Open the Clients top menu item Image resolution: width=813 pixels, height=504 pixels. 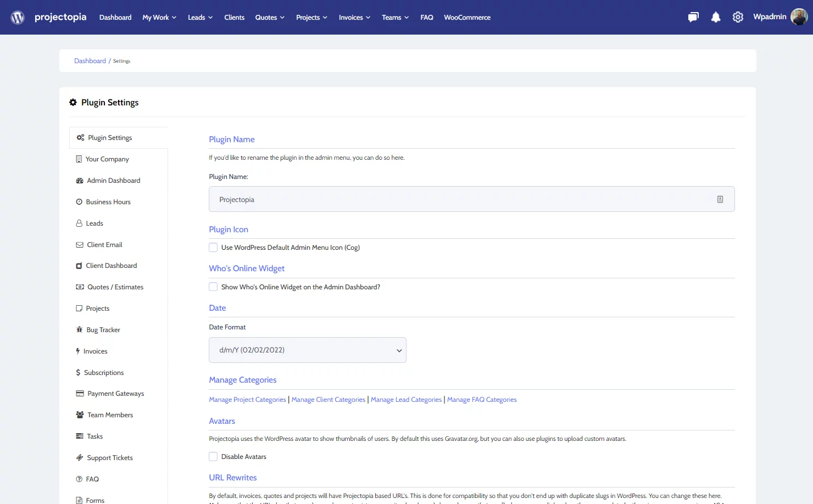coord(235,18)
